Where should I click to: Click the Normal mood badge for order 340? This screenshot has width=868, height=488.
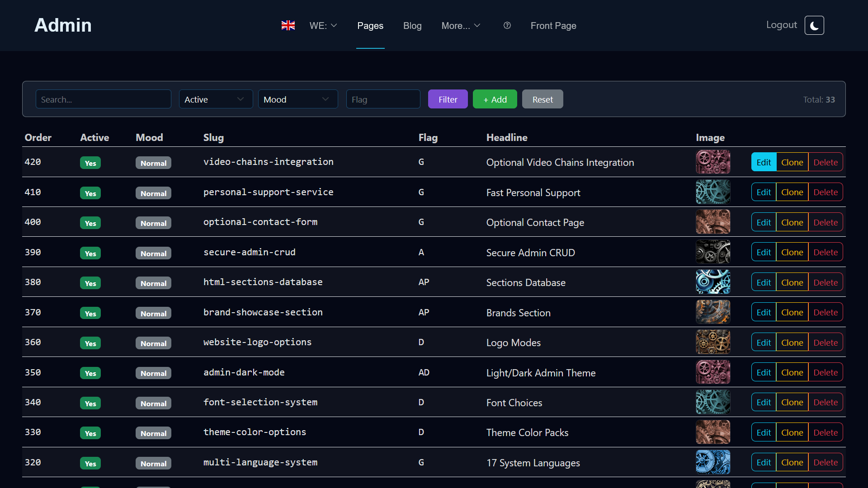click(153, 404)
